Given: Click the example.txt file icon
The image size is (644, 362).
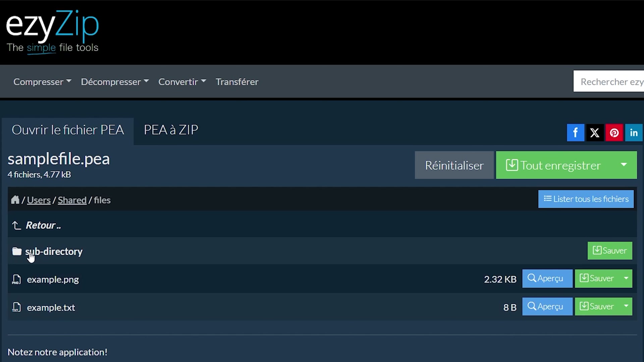Looking at the screenshot, I should tap(16, 307).
